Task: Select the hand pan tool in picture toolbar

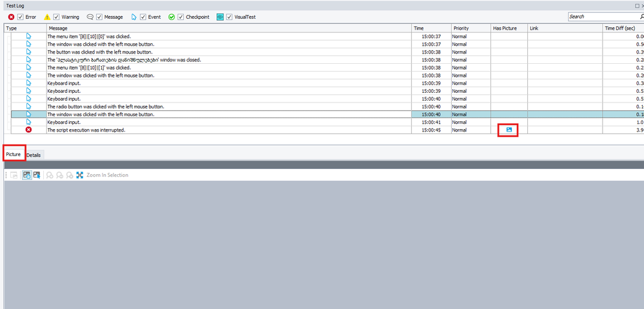Action: 26,175
